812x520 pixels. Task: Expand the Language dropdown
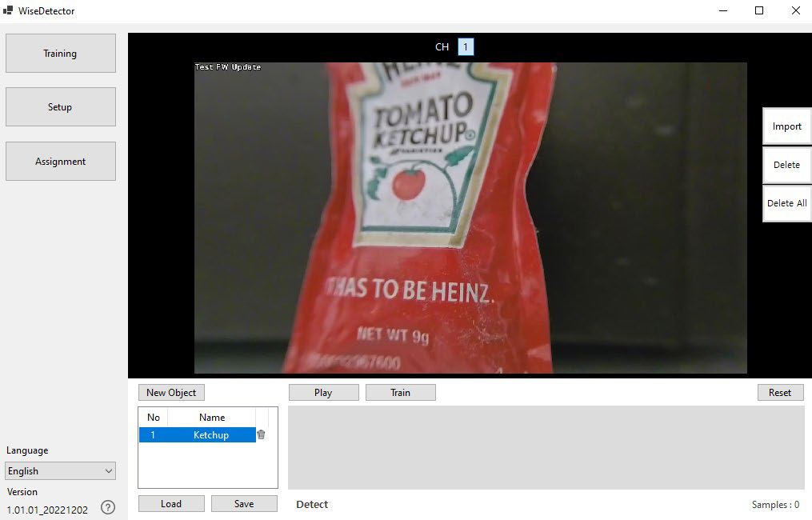tap(61, 470)
